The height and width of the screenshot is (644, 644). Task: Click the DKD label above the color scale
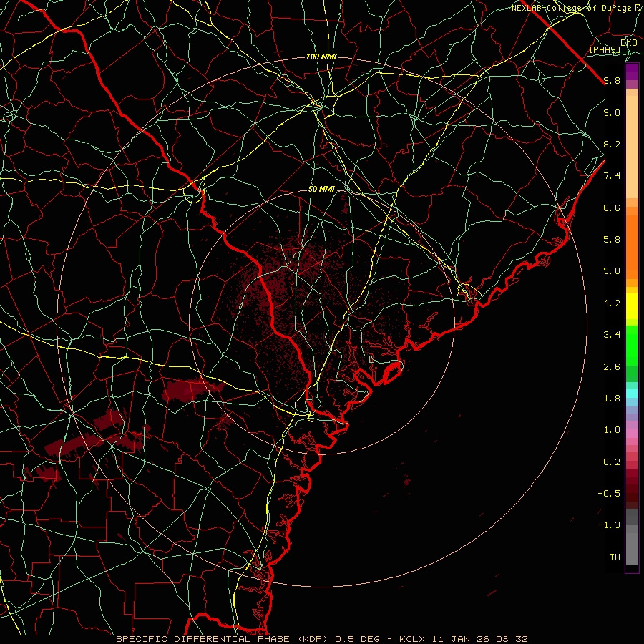[x=629, y=43]
